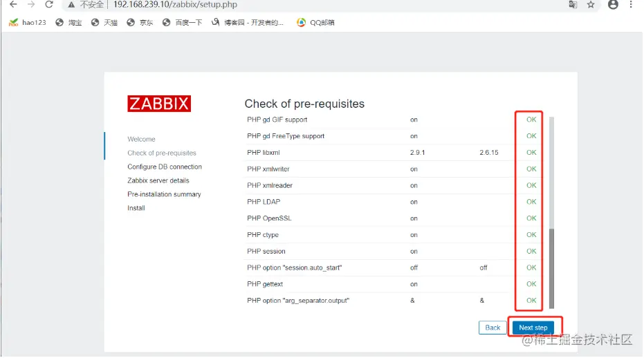Open the 百度一下 bookmark

coord(183,23)
